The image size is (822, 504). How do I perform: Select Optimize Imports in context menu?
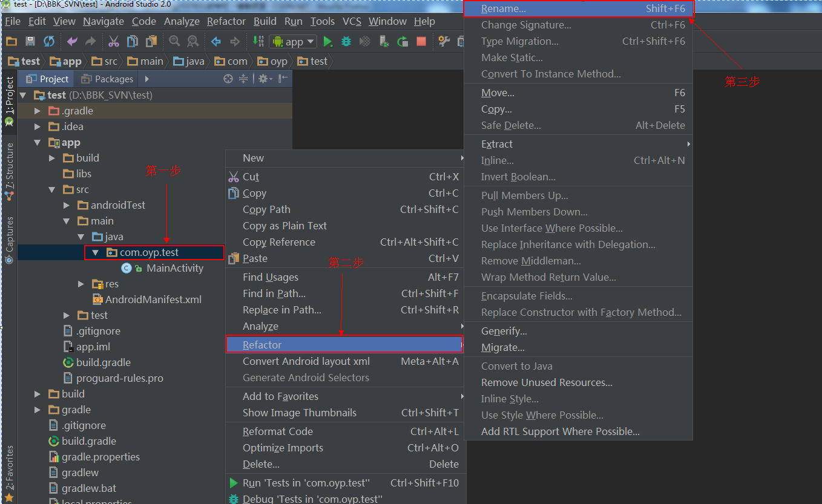(x=344, y=448)
